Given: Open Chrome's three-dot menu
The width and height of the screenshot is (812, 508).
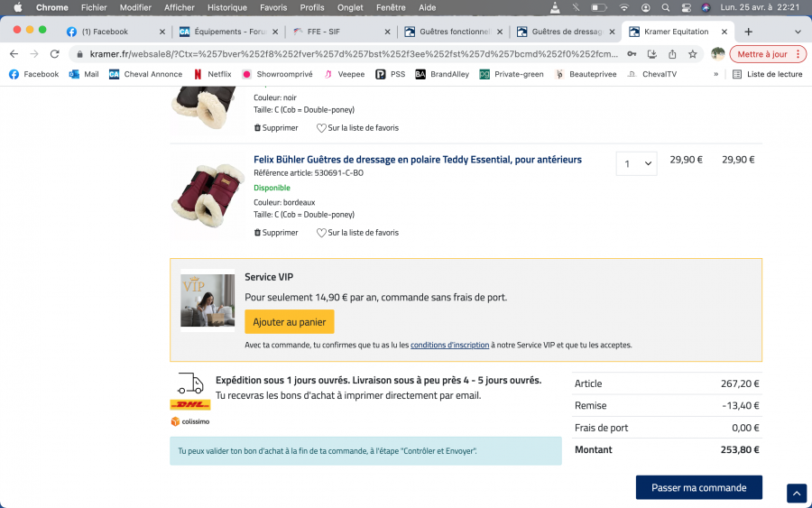Looking at the screenshot, I should click(x=798, y=54).
